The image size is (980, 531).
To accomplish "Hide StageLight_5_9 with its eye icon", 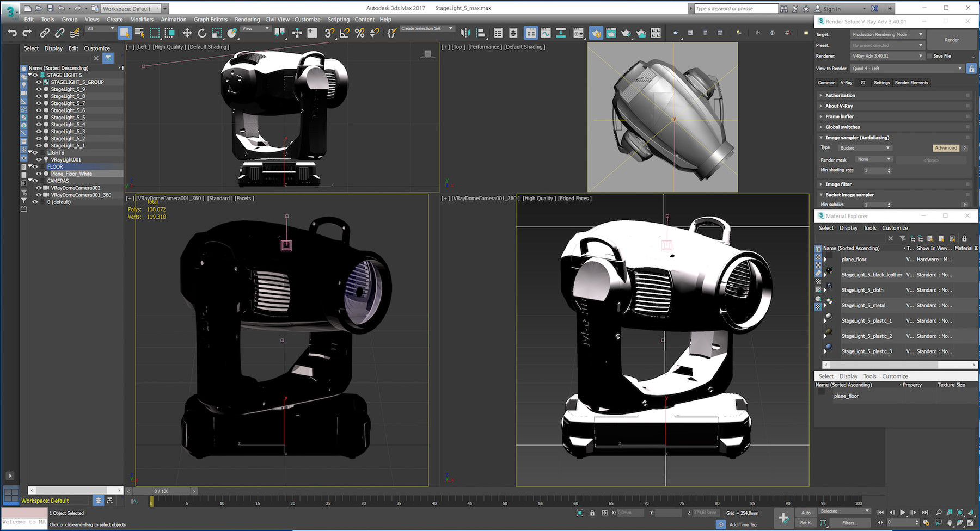I will click(39, 89).
